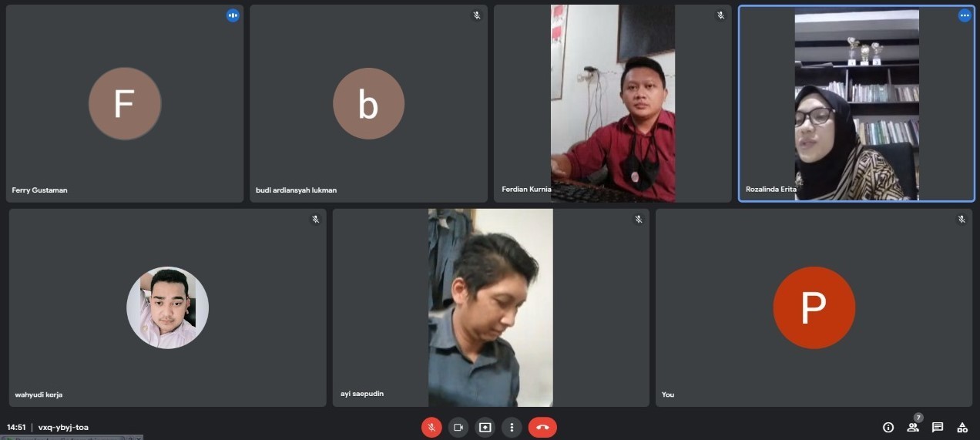Open the meeting details info icon
The image size is (980, 440).
click(x=888, y=427)
